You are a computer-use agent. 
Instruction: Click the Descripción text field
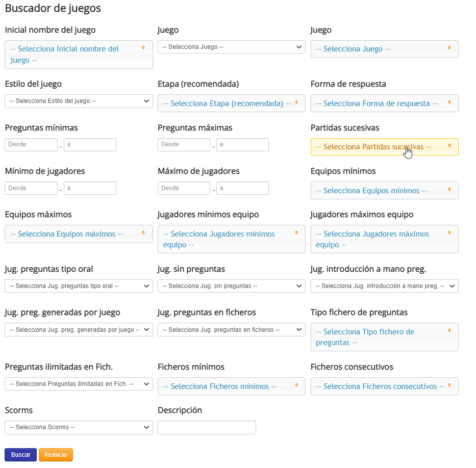click(207, 427)
